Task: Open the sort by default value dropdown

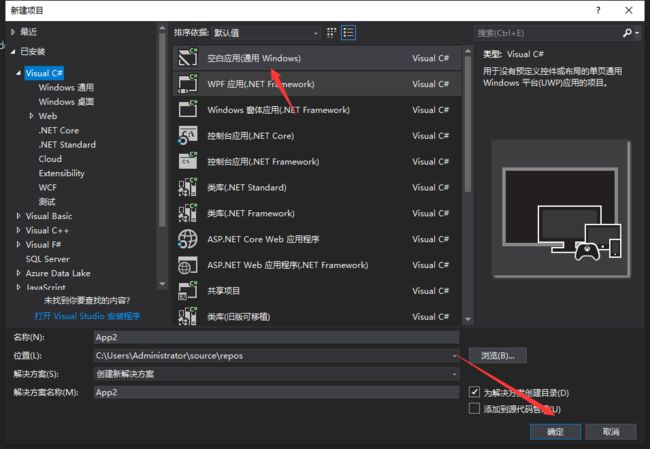Action: click(266, 33)
